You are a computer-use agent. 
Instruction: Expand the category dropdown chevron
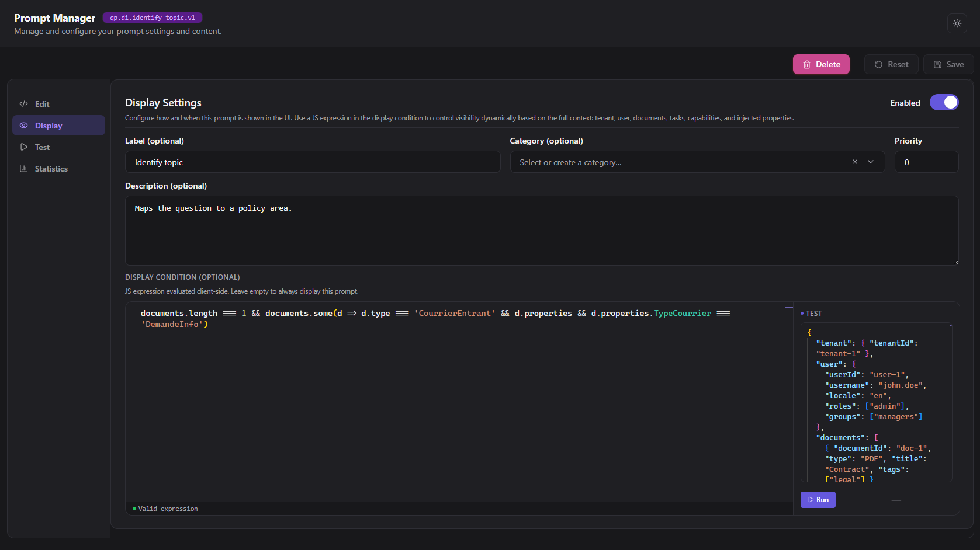pos(871,162)
